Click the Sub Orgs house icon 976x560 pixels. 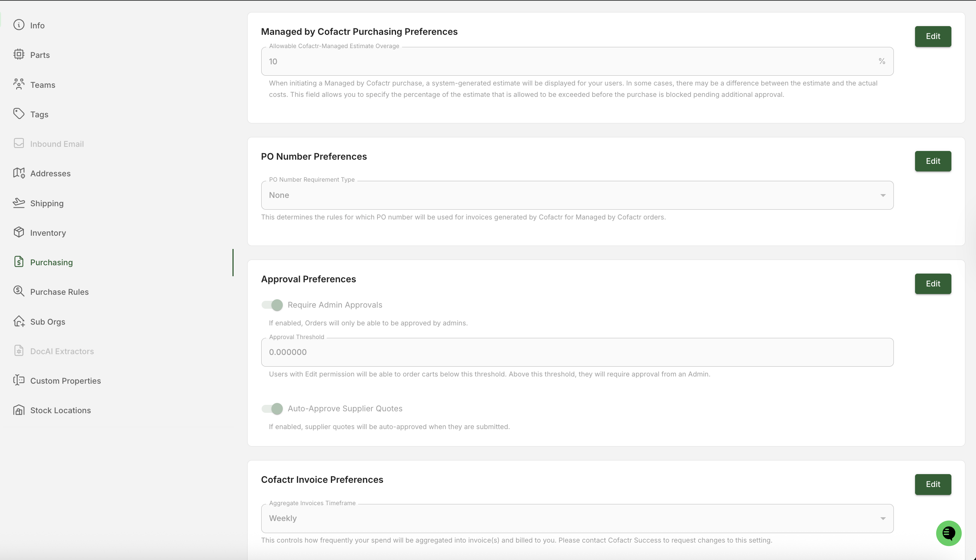point(19,321)
